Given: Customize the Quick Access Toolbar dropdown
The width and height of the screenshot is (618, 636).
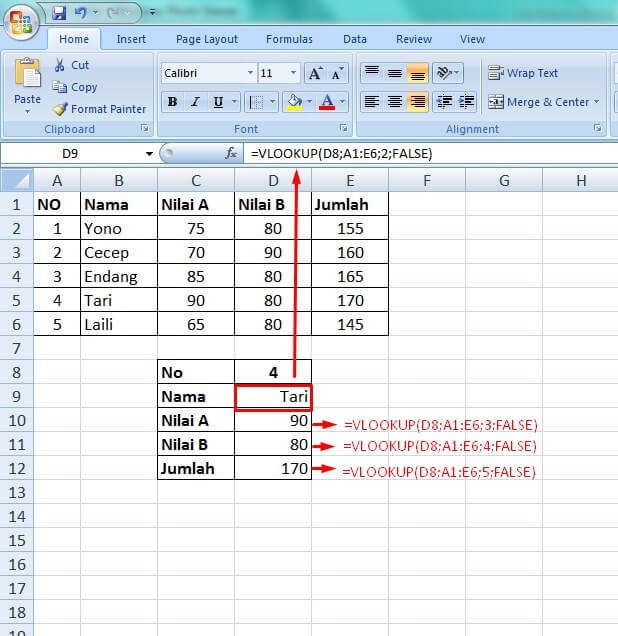Looking at the screenshot, I should 152,13.
